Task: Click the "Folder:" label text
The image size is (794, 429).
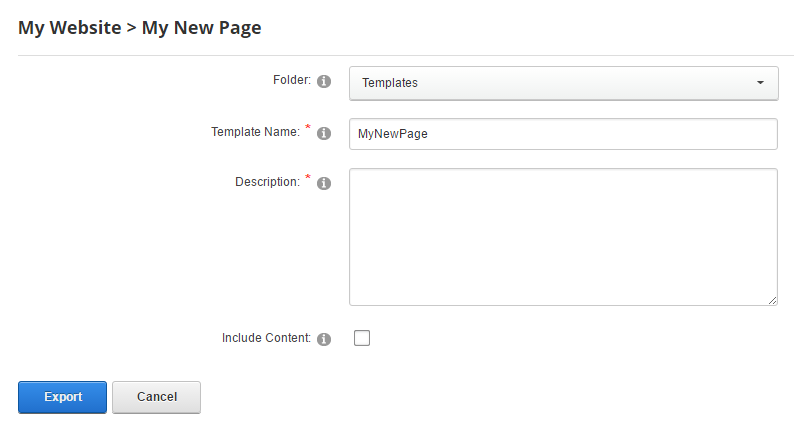Action: (x=292, y=80)
